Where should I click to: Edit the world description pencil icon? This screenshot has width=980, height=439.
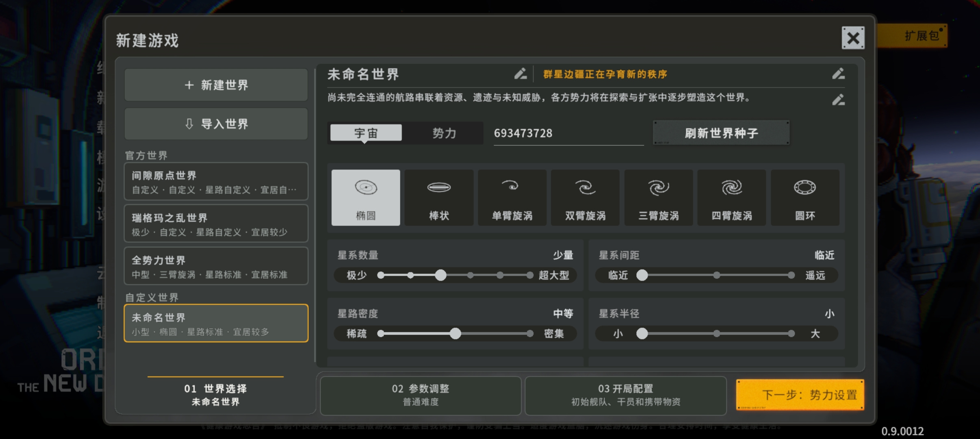tap(838, 100)
